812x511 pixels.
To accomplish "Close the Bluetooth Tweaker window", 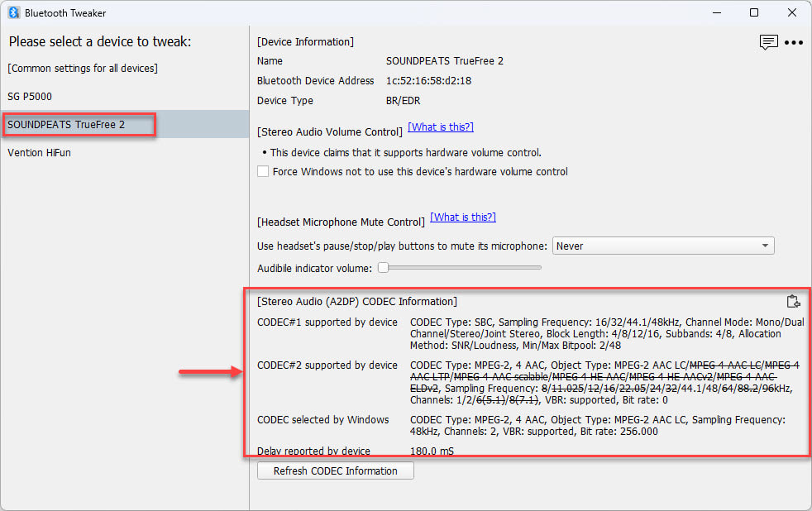I will [792, 12].
